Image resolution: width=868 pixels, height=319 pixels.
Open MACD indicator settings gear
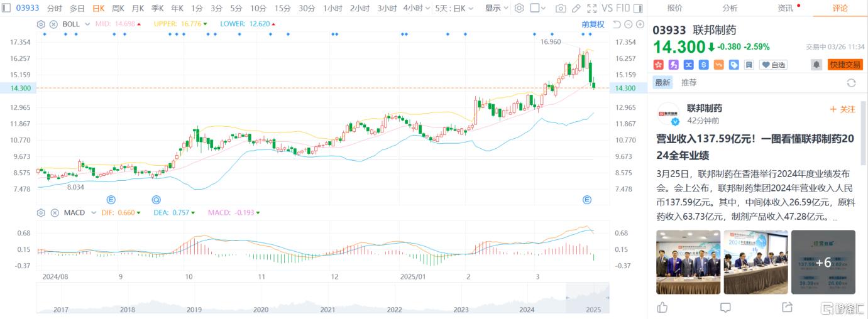tap(41, 213)
